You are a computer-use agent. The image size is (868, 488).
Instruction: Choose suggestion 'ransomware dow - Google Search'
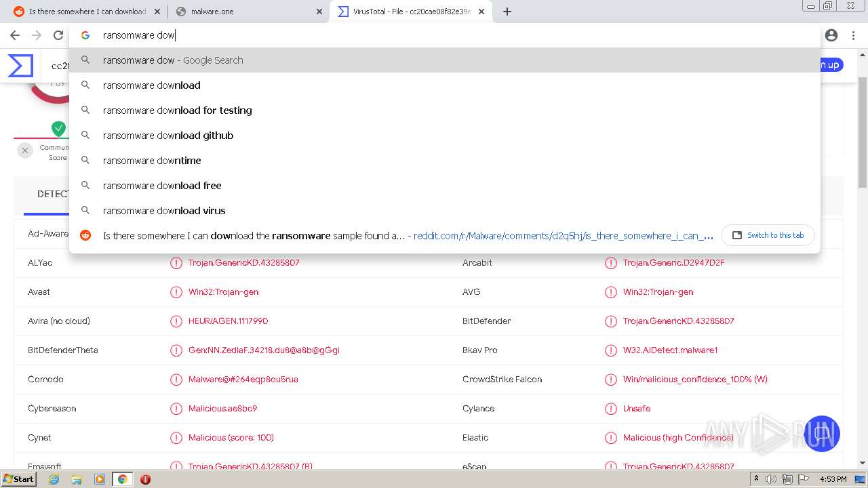445,60
